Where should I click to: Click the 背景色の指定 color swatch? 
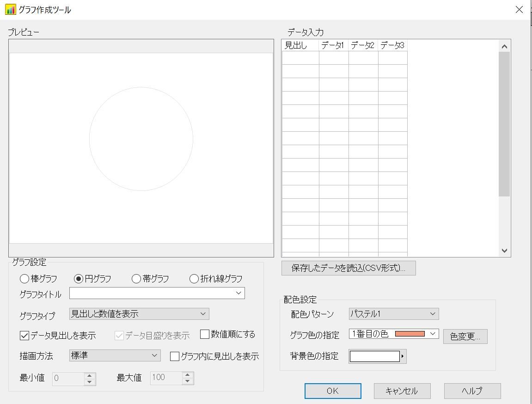[374, 356]
